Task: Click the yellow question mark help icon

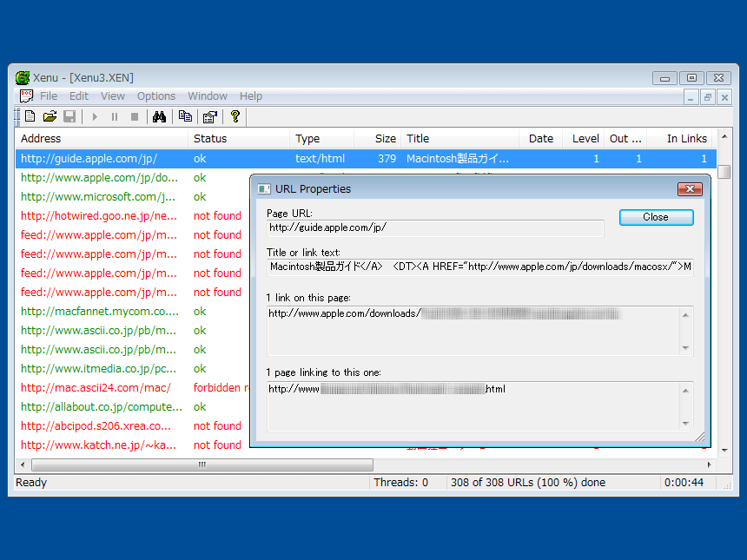Action: 235,116
